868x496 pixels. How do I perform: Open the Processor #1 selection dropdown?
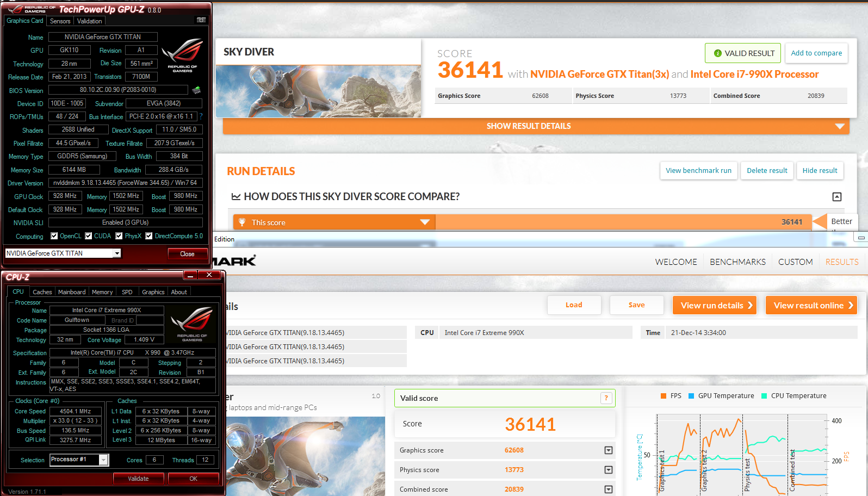coord(103,460)
